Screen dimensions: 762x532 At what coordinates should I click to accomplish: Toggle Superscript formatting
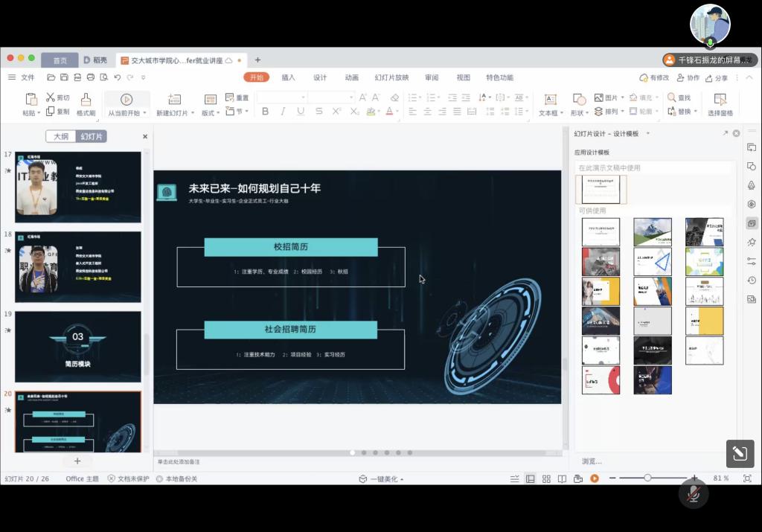pyautogui.click(x=336, y=112)
